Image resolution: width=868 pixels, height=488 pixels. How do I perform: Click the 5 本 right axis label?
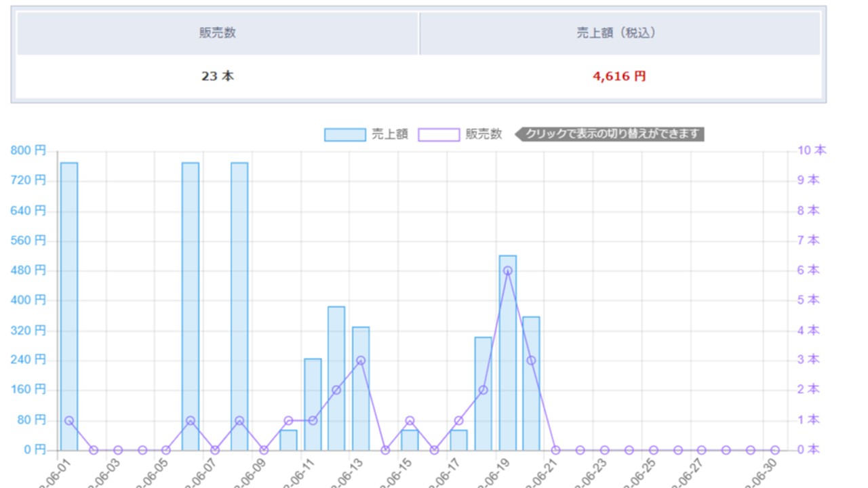(808, 300)
